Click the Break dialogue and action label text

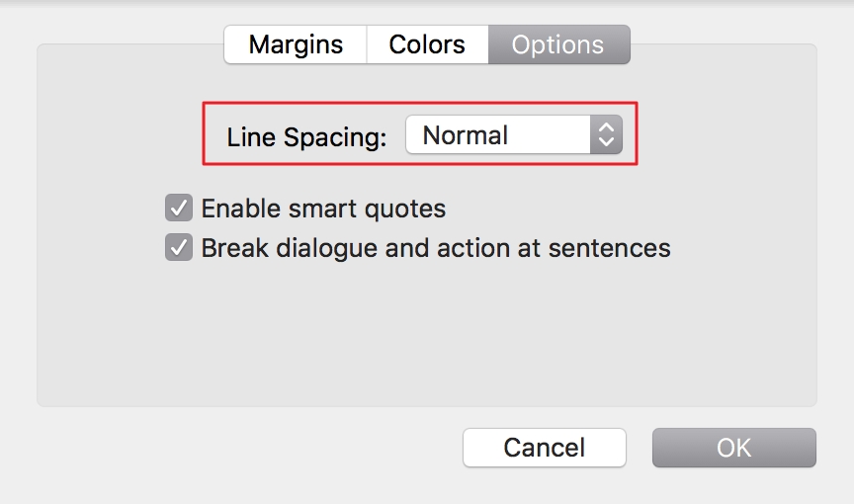436,248
